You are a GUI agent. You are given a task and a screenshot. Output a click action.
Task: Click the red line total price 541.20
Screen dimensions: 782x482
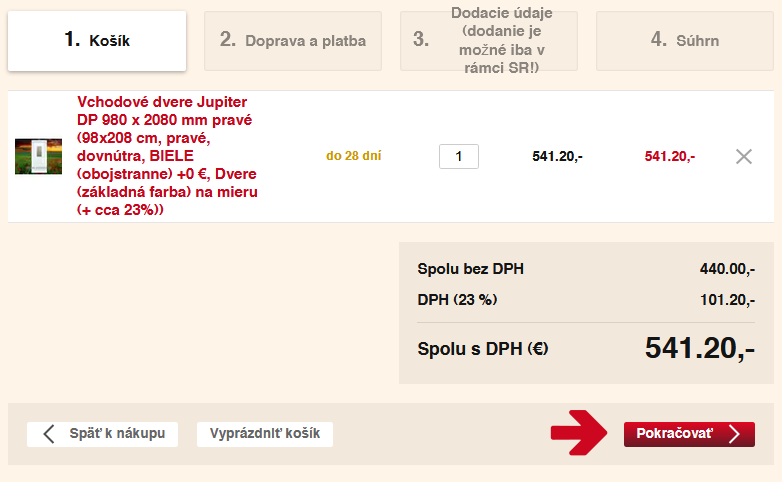[x=669, y=156]
